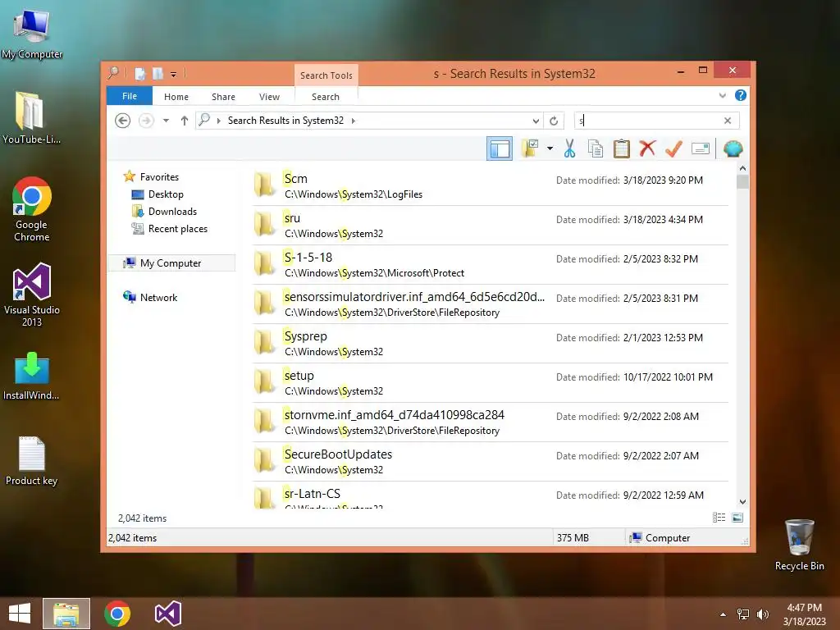Open Recent places in navigation pane
This screenshot has height=630, width=840.
pyautogui.click(x=177, y=229)
